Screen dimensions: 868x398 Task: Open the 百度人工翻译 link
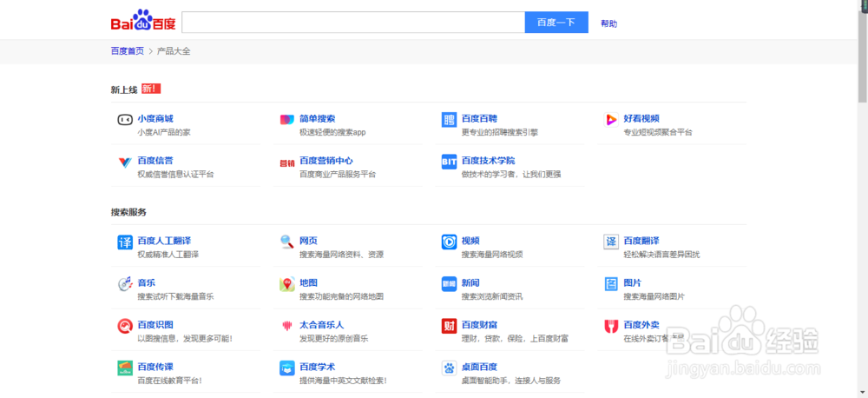[164, 241]
